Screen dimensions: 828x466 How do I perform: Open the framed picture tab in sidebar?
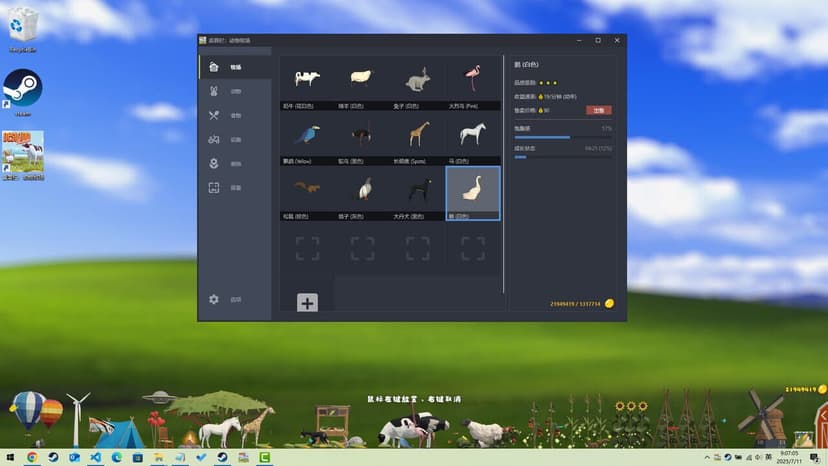[x=236, y=188]
